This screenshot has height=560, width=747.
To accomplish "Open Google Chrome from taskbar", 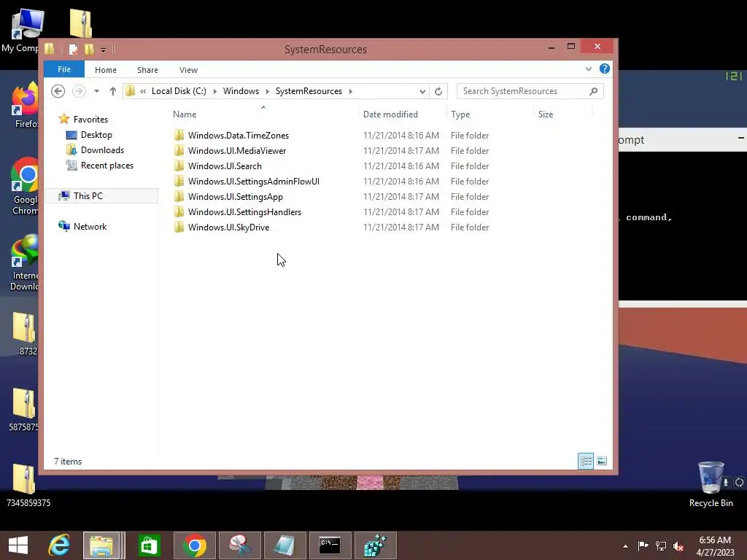I will (x=194, y=545).
